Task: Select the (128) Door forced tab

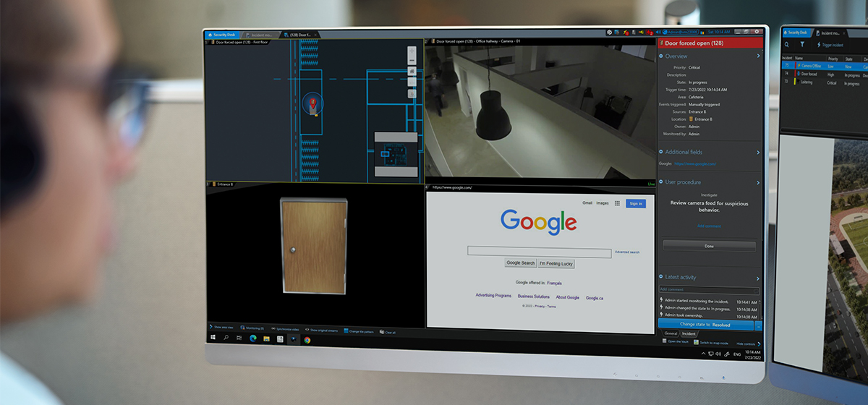Action: point(299,35)
